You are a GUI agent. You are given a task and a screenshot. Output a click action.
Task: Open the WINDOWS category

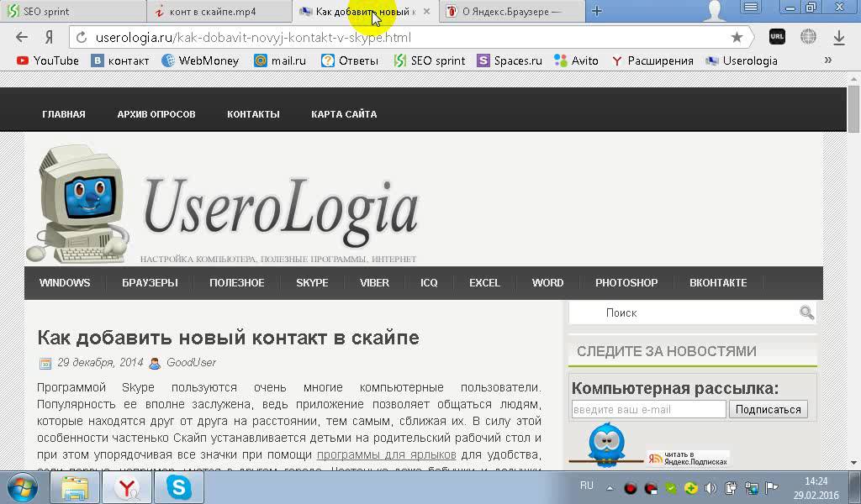click(65, 283)
